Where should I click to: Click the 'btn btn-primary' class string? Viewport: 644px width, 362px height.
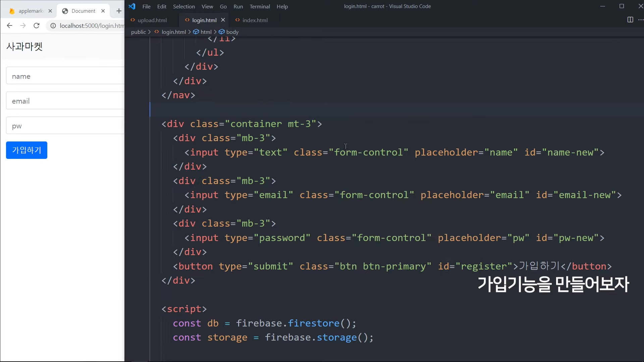(x=383, y=266)
